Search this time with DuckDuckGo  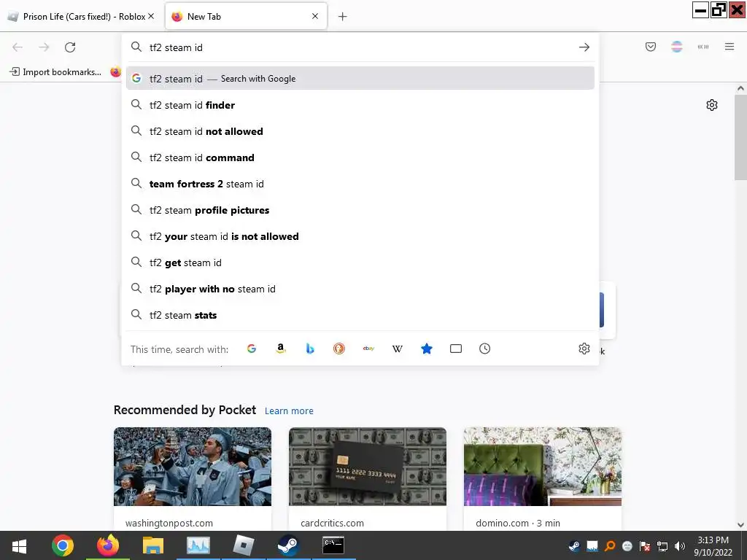coord(338,349)
